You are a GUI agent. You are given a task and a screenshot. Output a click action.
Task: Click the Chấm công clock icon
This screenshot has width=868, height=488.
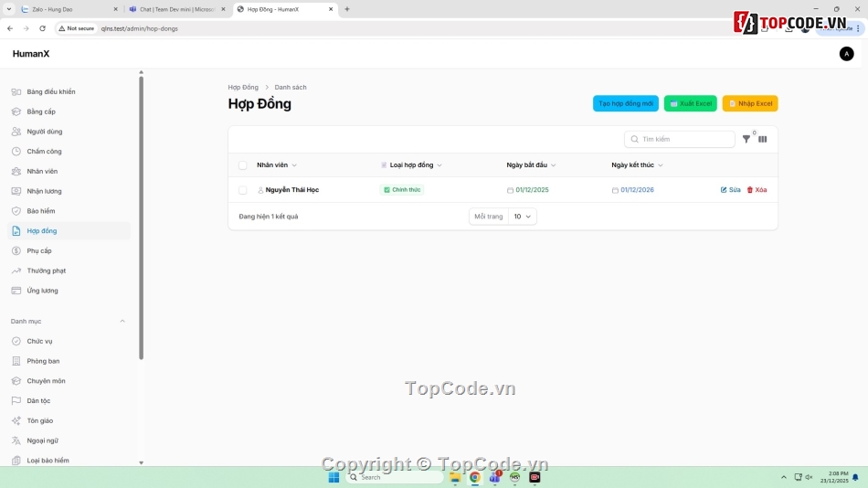pyautogui.click(x=16, y=151)
